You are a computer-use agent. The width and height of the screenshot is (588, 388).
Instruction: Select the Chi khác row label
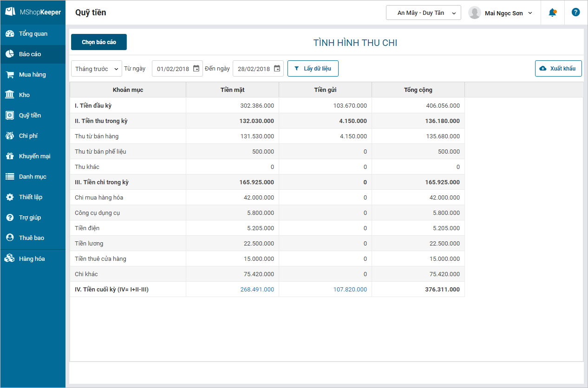[x=86, y=274]
